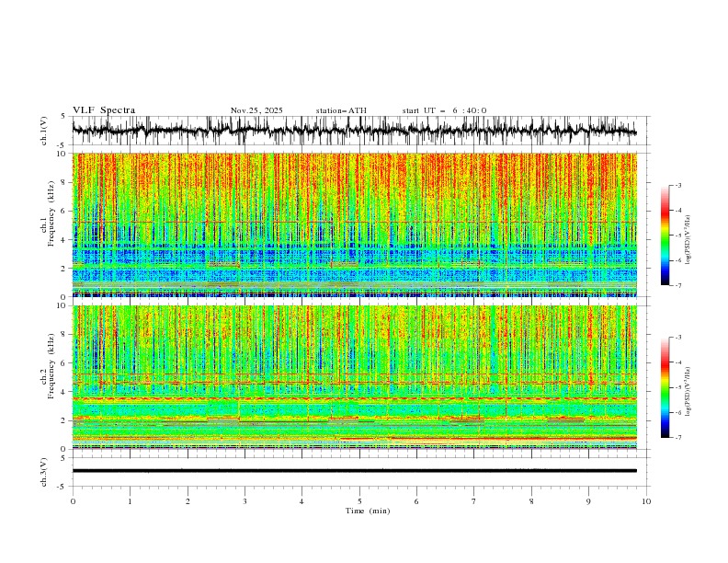Click the ch.3 flat waveform trace
Screen dimensions: 728x563
(x=355, y=471)
